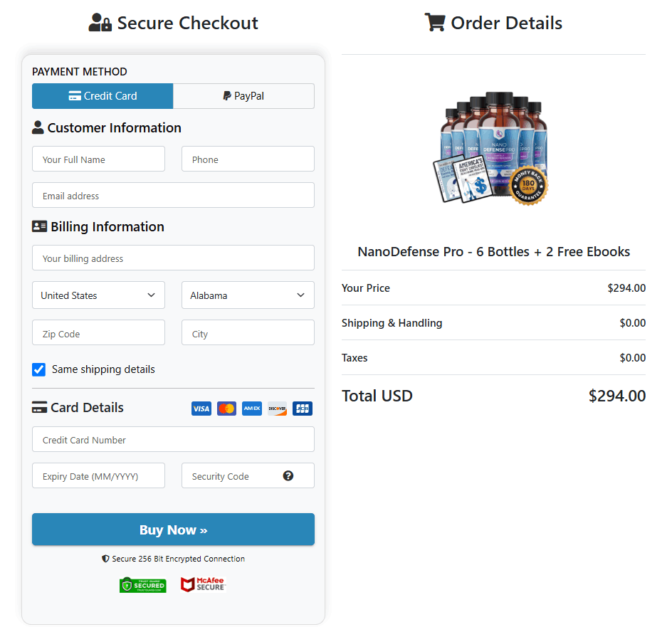Click the shopping cart icon above Order Details

tap(434, 22)
